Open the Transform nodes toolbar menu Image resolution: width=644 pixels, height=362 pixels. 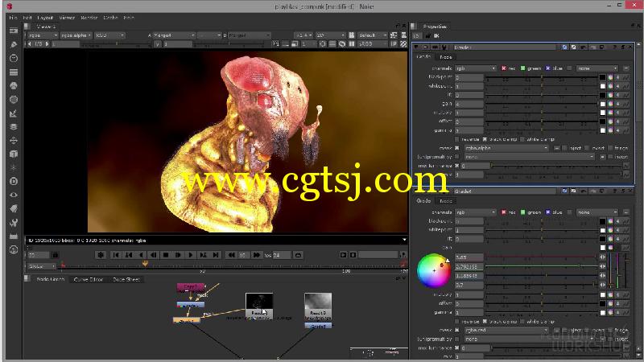(14, 140)
